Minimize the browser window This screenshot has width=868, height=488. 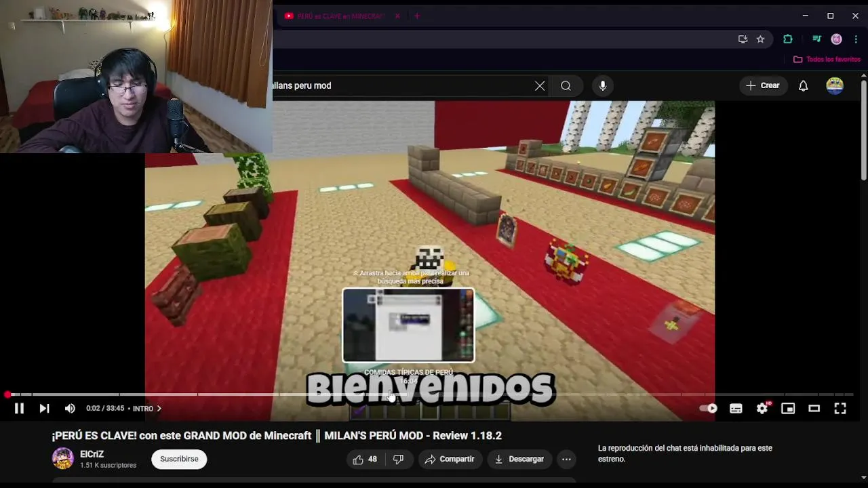pyautogui.click(x=805, y=16)
